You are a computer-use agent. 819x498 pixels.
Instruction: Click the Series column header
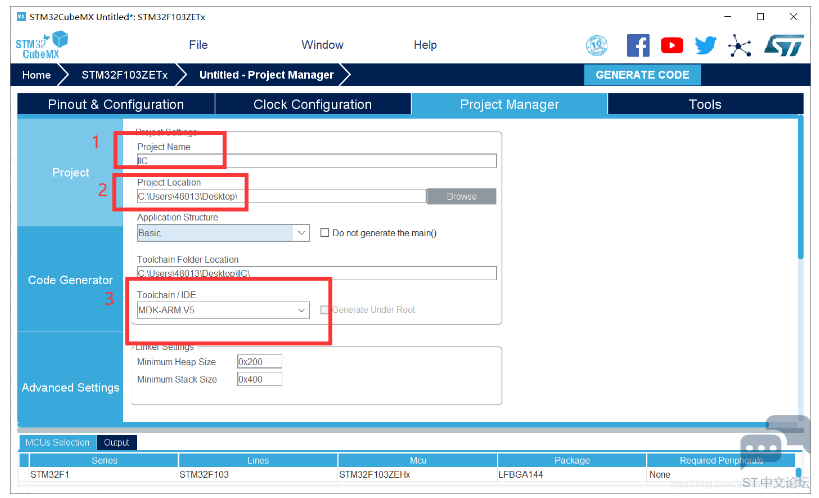coord(104,460)
